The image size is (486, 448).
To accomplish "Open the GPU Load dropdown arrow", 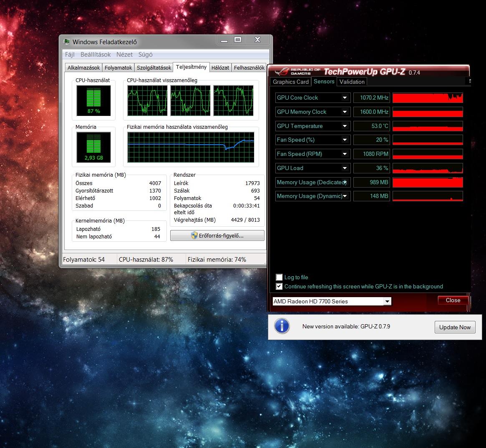I will pyautogui.click(x=345, y=168).
